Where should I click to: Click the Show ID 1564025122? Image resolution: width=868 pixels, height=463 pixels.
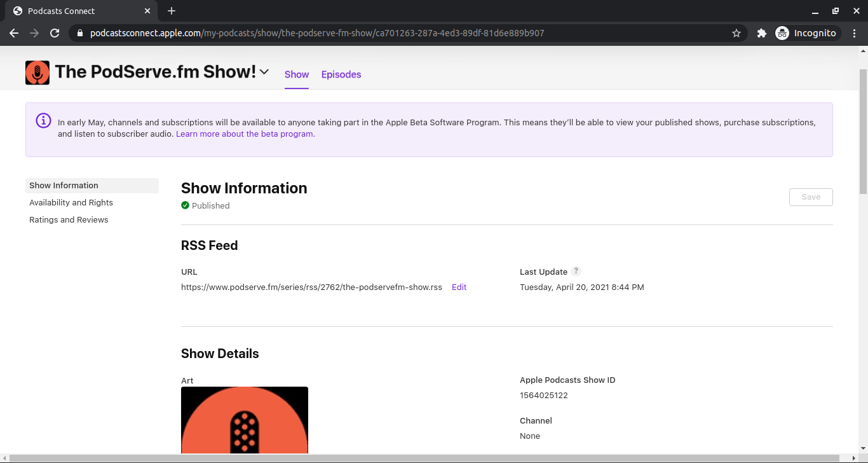coord(544,396)
